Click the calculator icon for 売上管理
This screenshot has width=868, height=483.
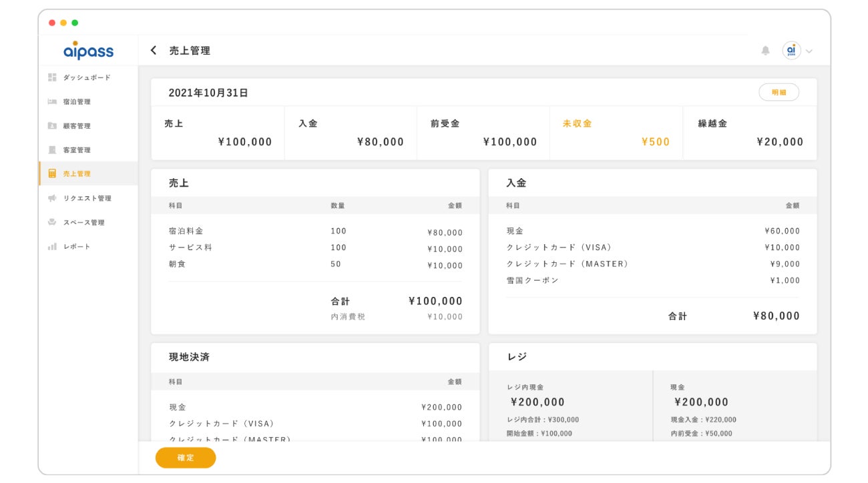coord(52,173)
